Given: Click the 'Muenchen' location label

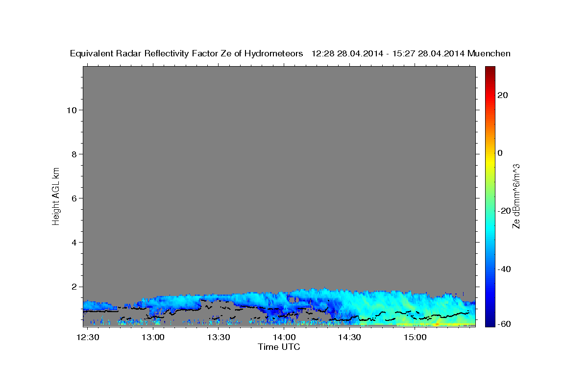Looking at the screenshot, I should (x=489, y=53).
